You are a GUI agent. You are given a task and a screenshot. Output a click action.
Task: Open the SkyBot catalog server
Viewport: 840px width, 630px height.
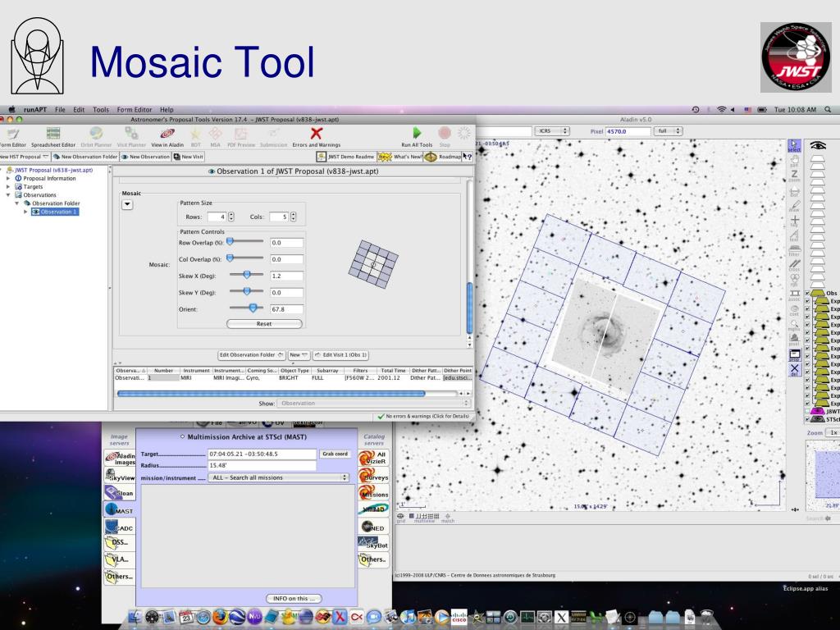373,543
